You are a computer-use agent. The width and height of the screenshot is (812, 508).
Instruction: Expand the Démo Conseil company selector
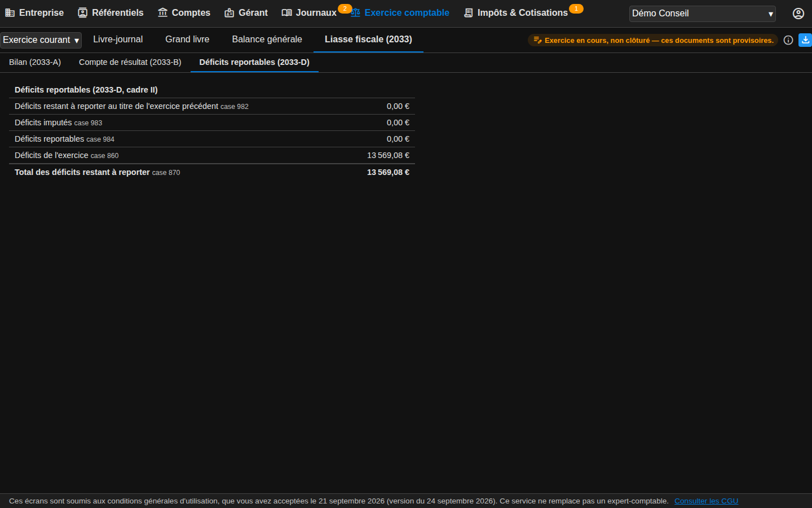[x=702, y=14]
